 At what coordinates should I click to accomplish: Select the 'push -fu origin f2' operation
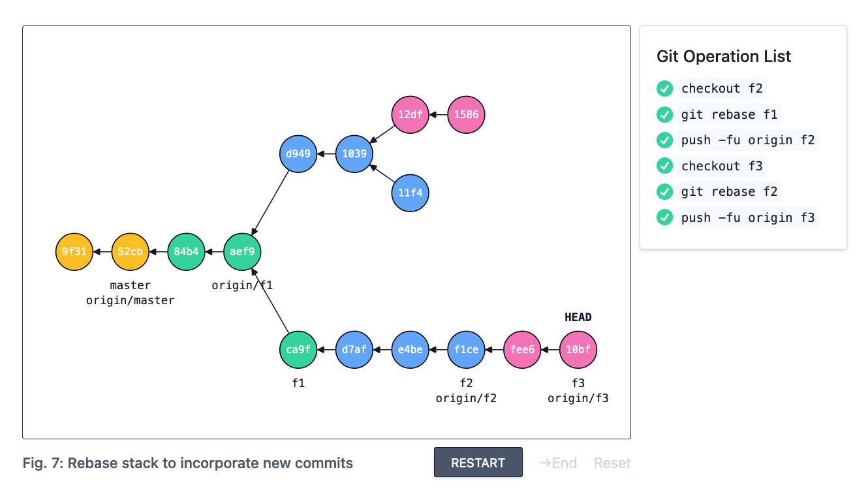coord(748,140)
